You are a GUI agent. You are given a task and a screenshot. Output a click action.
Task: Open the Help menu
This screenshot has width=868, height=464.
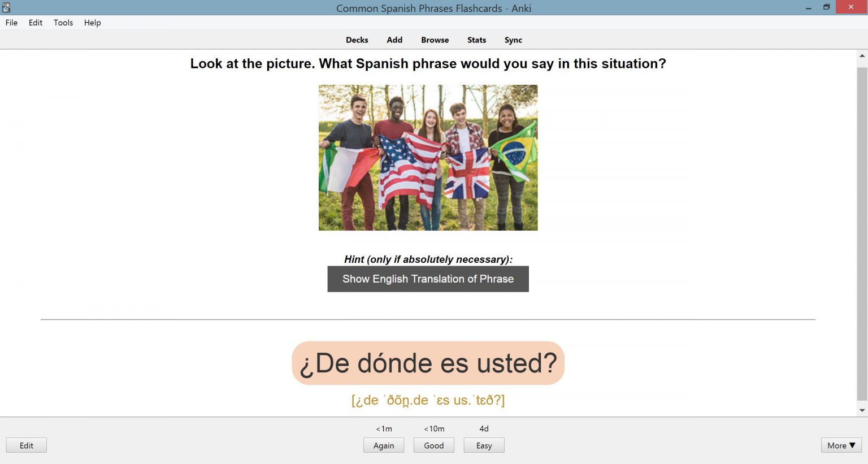click(x=92, y=23)
